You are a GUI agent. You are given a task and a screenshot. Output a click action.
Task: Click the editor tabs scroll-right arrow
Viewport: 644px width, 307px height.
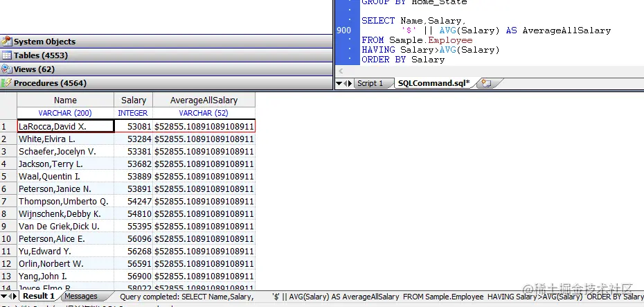point(350,83)
